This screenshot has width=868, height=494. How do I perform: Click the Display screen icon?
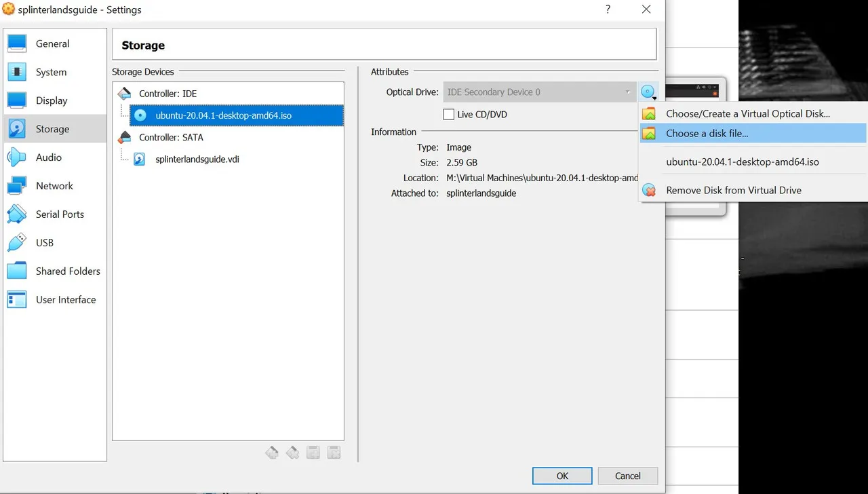point(17,100)
